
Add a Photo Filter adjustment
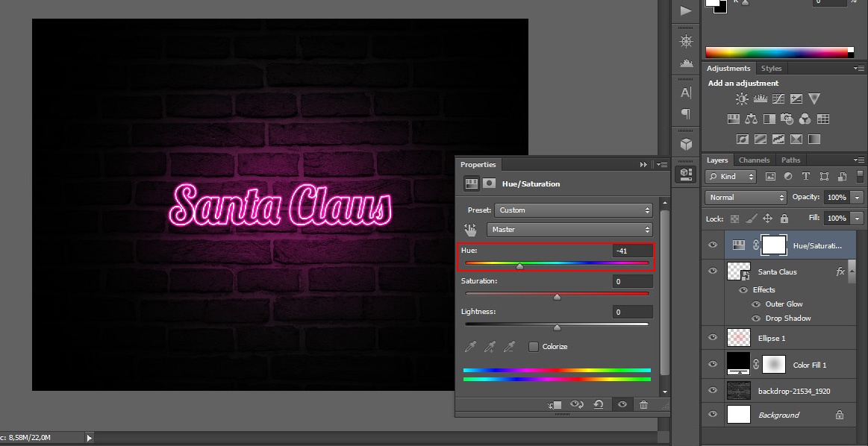[x=787, y=119]
